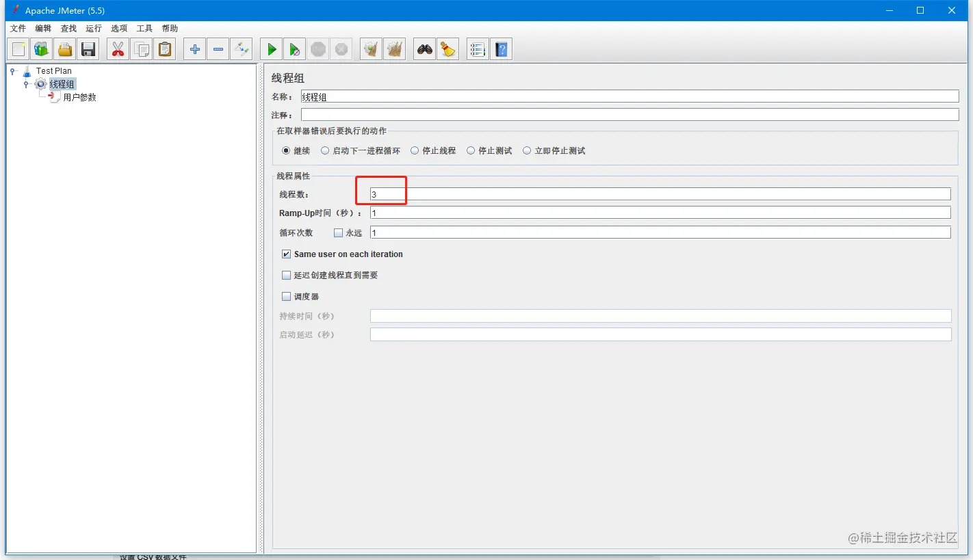Screen dimensions: 973x560
Task: Click the 启动延迟（秒） field
Action: [660, 334]
